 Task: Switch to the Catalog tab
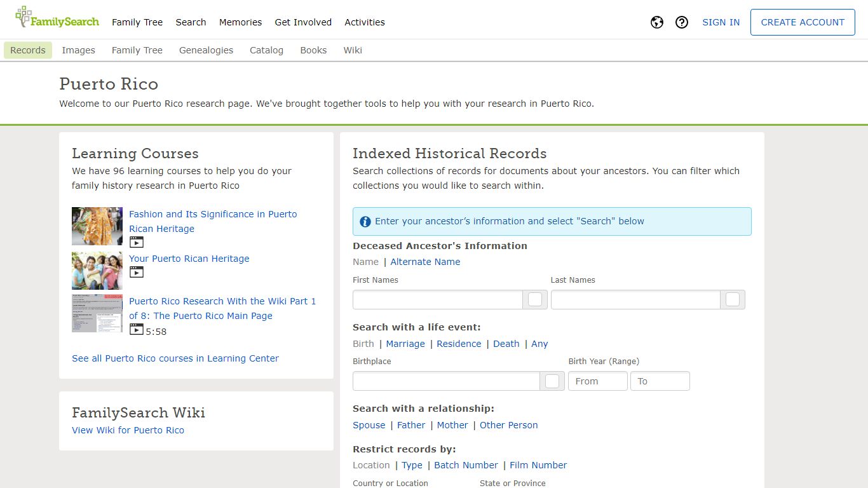266,50
